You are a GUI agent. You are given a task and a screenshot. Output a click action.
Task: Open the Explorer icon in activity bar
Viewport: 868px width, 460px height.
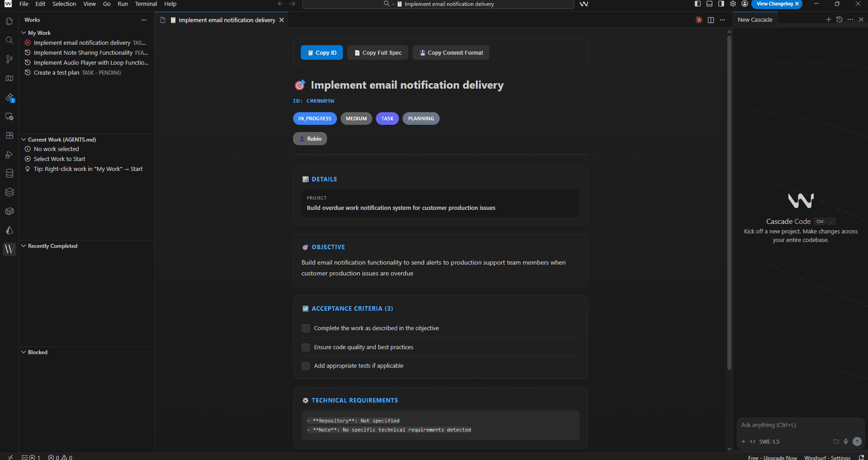(x=9, y=21)
